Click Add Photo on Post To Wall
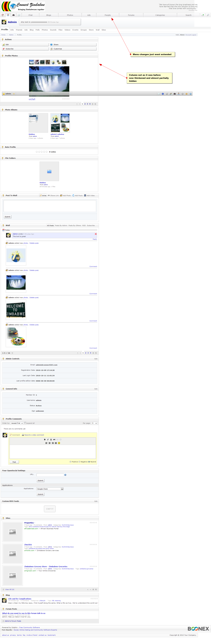 (x=65, y=196)
